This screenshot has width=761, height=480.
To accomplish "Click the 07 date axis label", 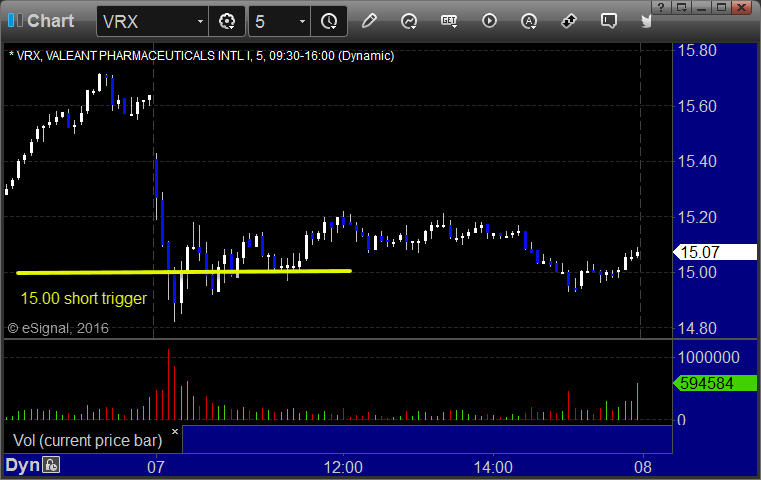I will tap(156, 467).
